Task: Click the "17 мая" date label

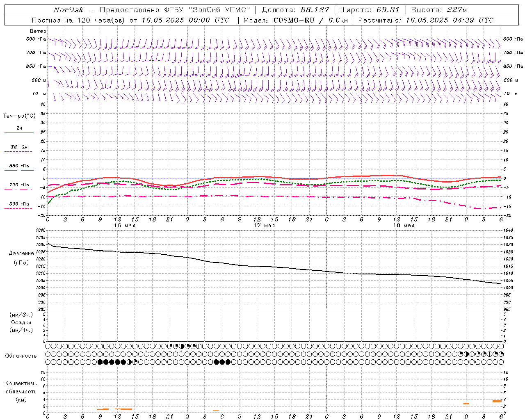Action: (x=264, y=226)
